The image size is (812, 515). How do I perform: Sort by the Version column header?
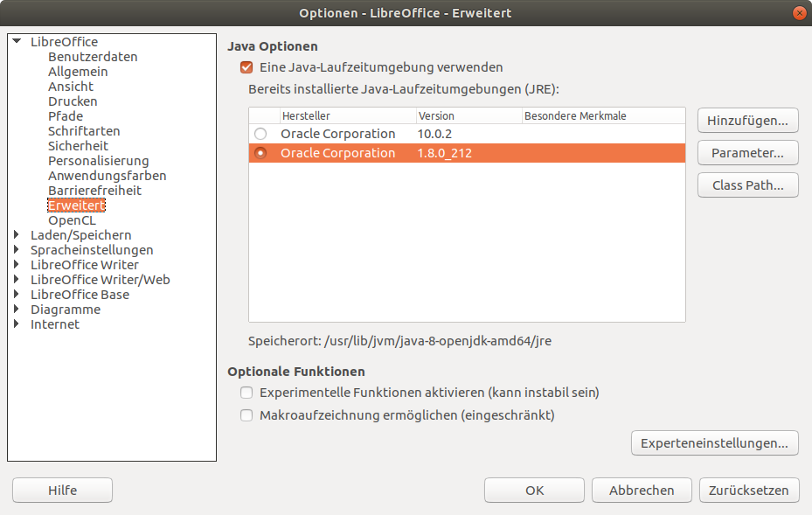pyautogui.click(x=469, y=116)
